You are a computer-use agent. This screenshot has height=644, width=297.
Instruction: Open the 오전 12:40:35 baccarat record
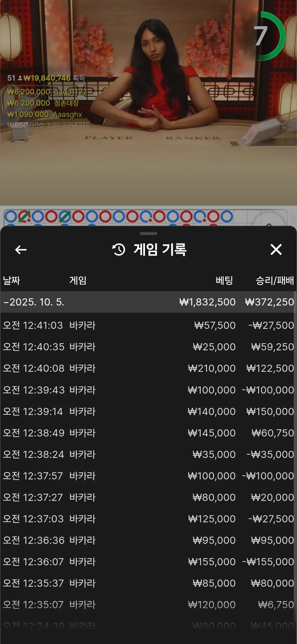click(x=148, y=347)
